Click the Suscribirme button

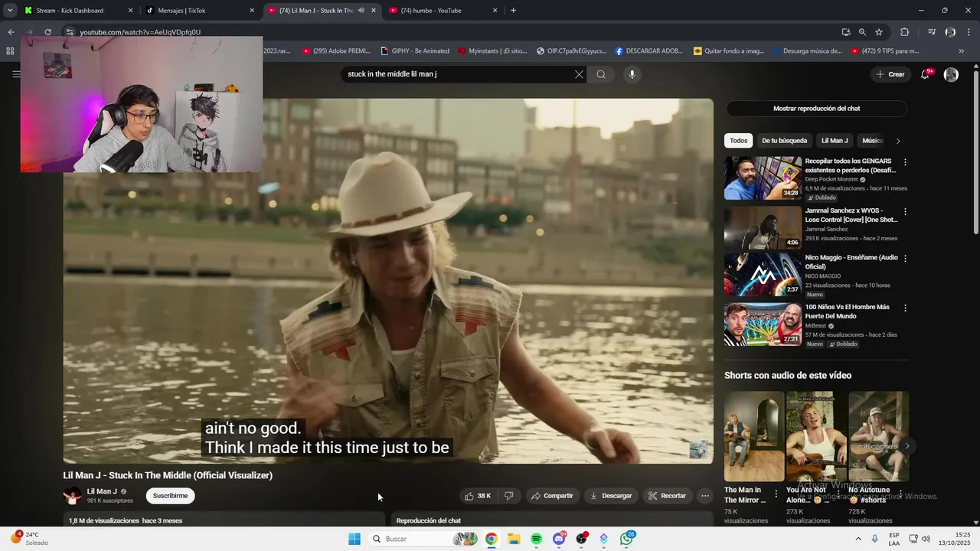170,496
